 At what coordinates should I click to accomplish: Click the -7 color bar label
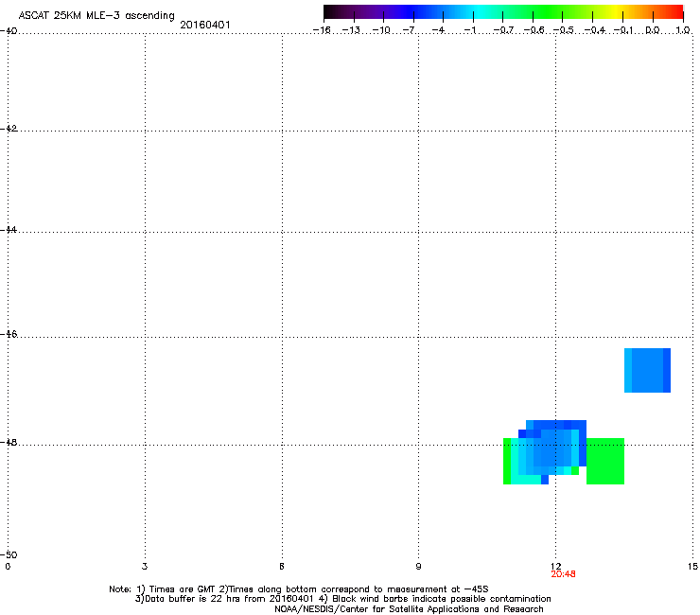pyautogui.click(x=410, y=30)
